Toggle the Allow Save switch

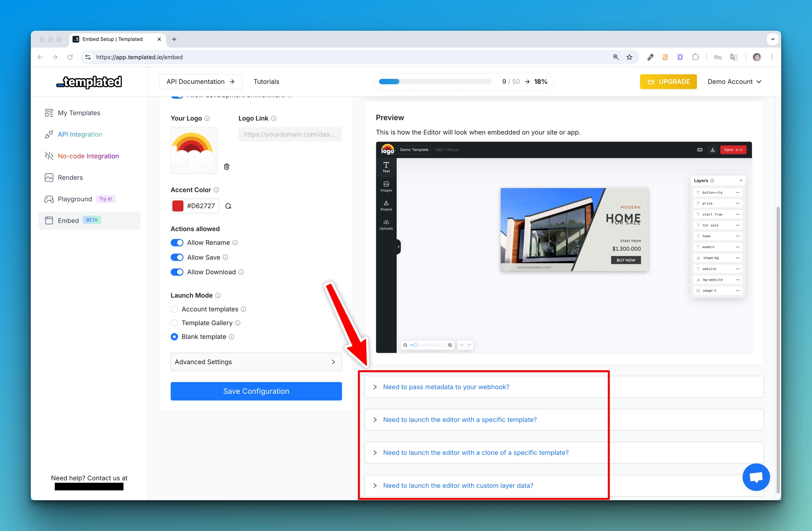tap(177, 257)
